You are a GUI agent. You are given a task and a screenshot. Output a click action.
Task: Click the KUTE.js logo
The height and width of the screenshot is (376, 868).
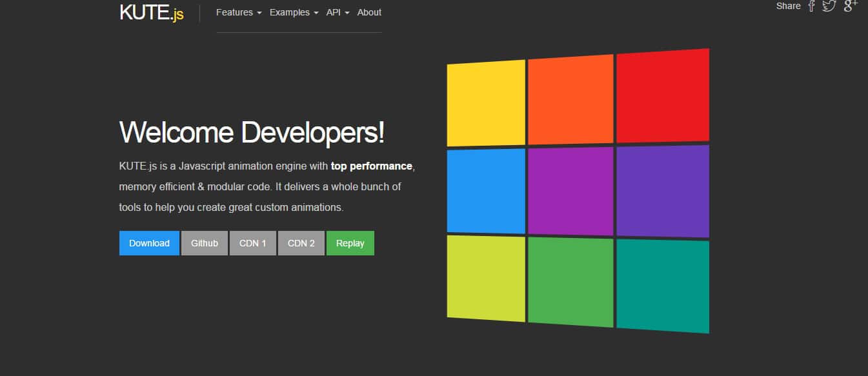point(152,12)
